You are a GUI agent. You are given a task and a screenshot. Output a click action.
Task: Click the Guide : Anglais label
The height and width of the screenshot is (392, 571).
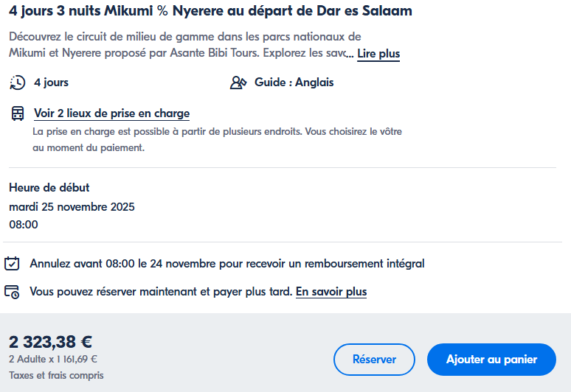point(294,83)
